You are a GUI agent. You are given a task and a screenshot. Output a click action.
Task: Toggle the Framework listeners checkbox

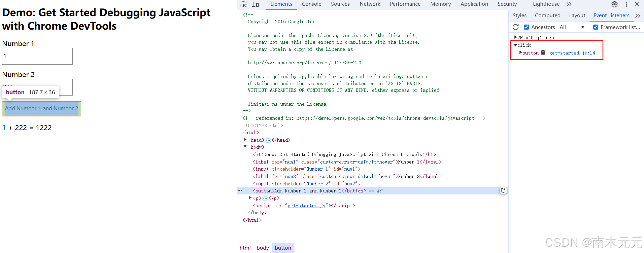pos(596,27)
